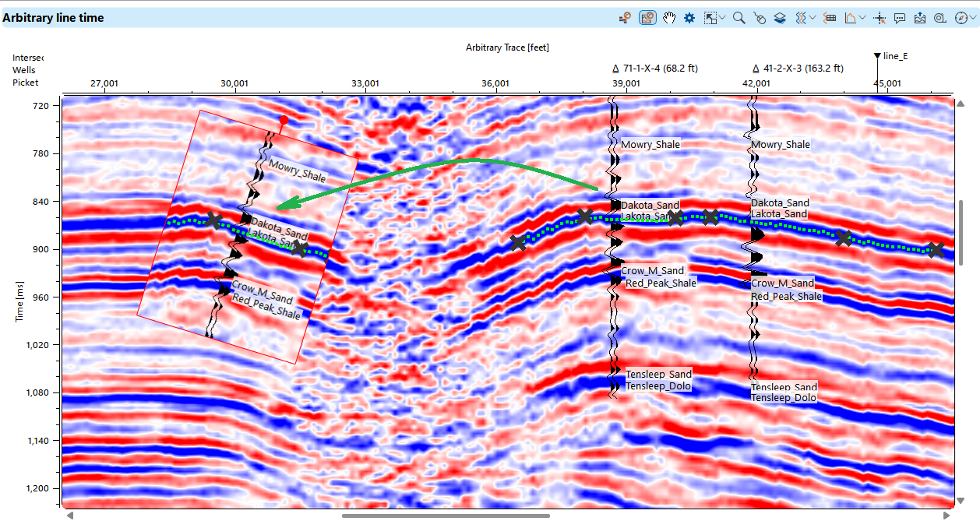980x528 pixels.
Task: Click the crosshair cursor-tracking icon
Action: pyautogui.click(x=879, y=17)
